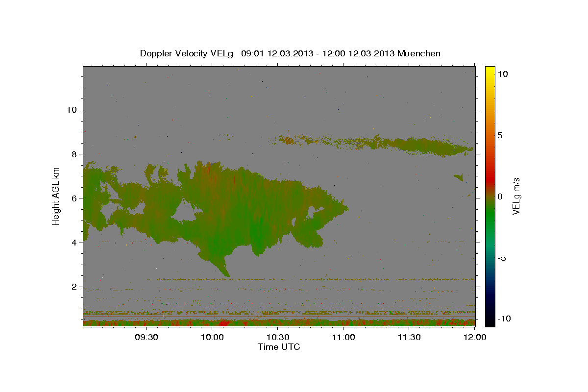Click the 11:00 time tick label
Viewport: 588px width, 392px height.
click(x=343, y=337)
